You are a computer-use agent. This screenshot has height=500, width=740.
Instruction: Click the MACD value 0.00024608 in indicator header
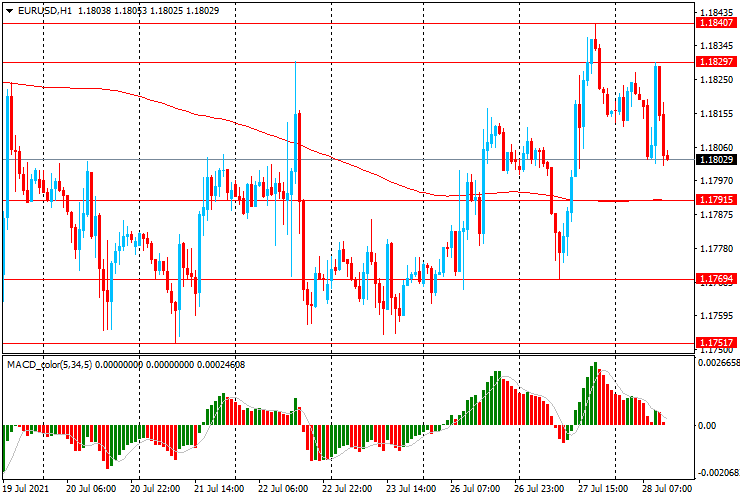[221, 364]
